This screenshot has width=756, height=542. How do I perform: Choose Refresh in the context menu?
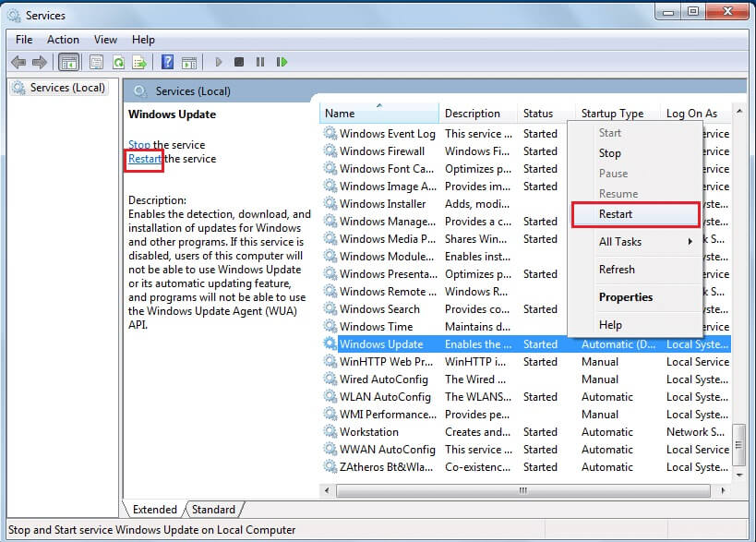[635, 269]
